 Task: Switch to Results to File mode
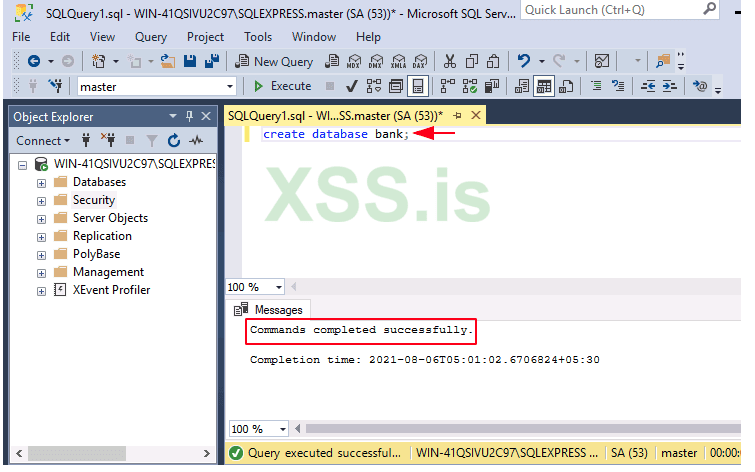tap(566, 86)
